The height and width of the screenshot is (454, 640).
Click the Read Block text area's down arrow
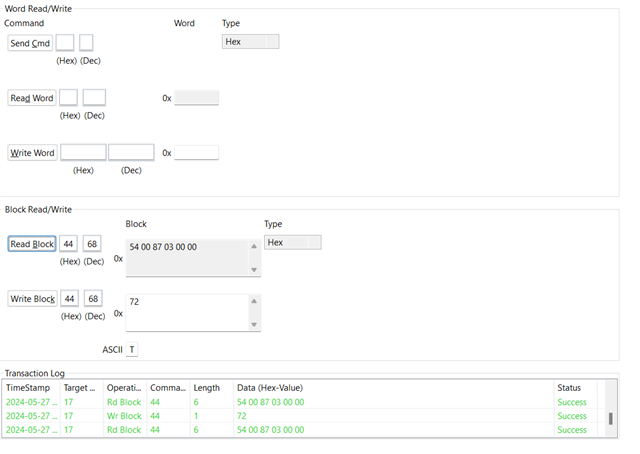(x=254, y=270)
